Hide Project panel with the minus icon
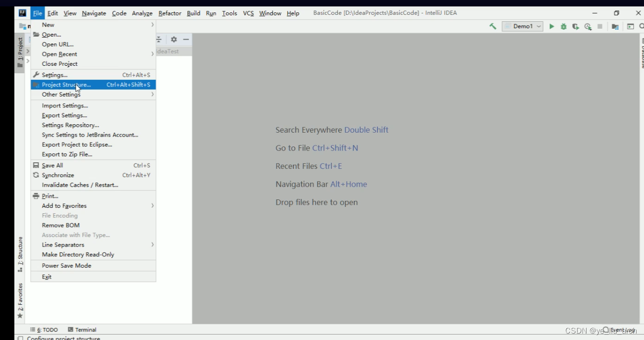644x340 pixels. pos(186,39)
